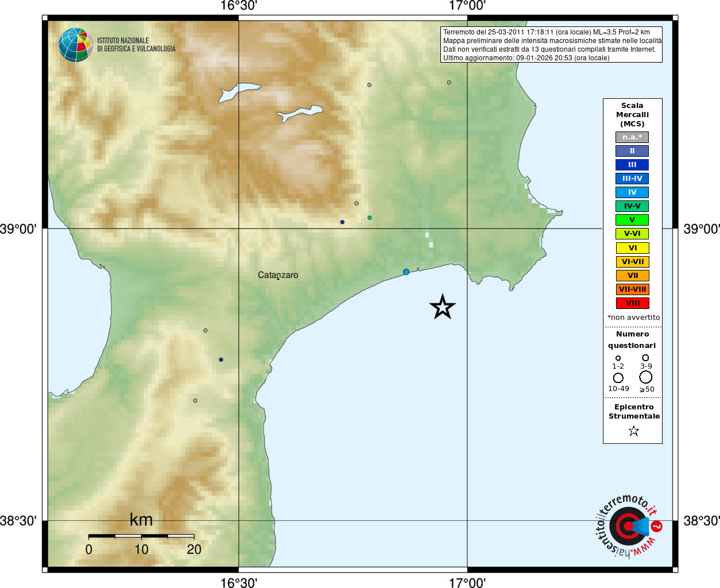Screen dimensions: 720x588
Task: Click the green V legend swatch
Action: point(632,220)
